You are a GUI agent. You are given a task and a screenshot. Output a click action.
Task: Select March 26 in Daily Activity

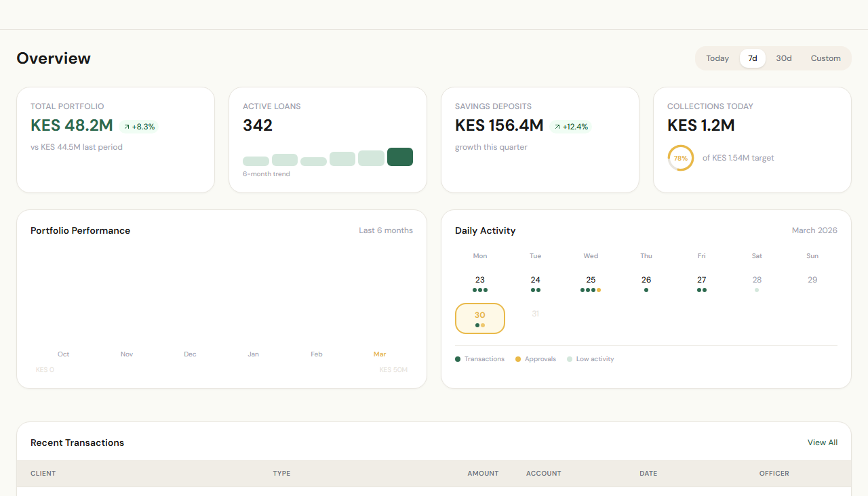(x=646, y=283)
